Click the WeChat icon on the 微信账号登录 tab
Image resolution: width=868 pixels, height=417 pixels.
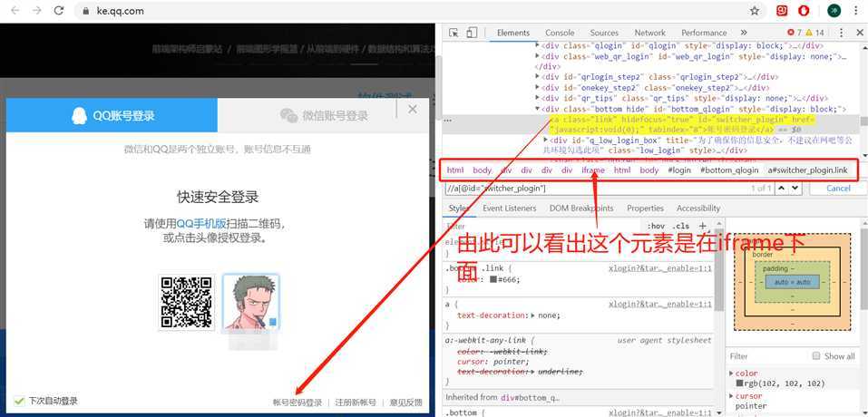coord(288,116)
